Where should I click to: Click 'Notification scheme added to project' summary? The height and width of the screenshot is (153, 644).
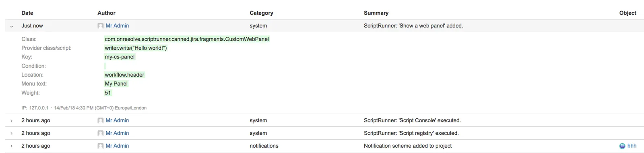[408, 146]
